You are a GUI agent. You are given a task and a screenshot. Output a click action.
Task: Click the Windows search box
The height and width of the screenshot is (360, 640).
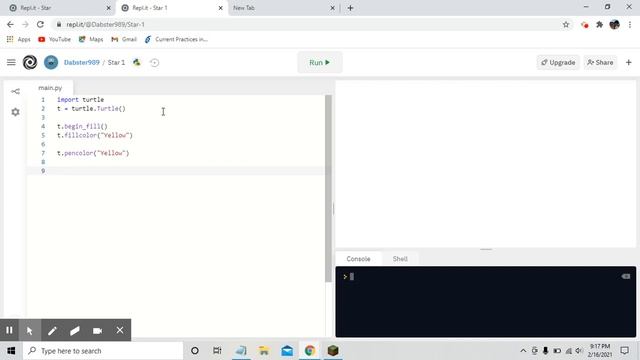103,351
